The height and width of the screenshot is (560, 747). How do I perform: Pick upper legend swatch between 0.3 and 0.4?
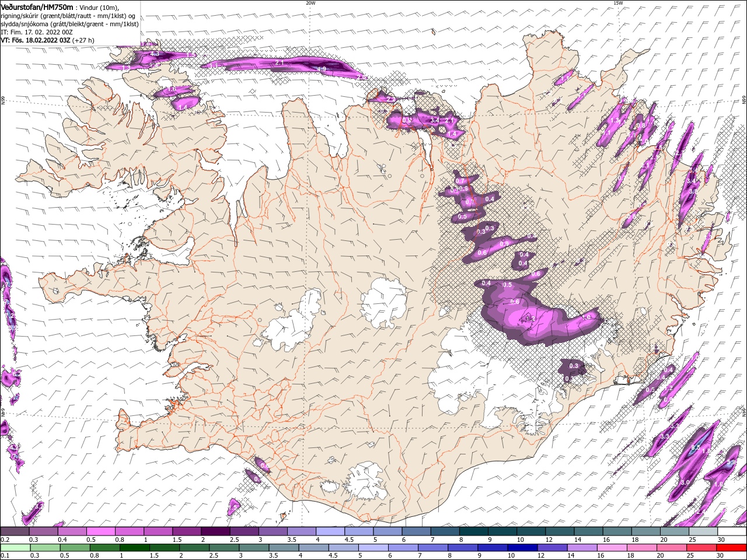(x=43, y=531)
